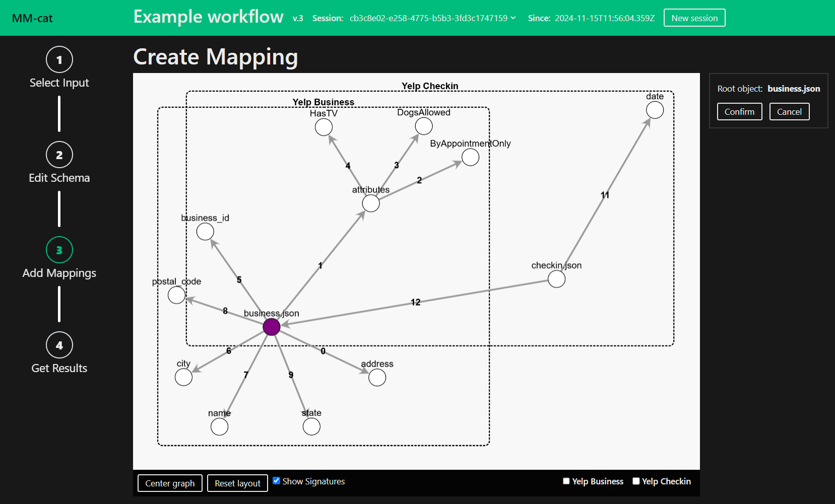Confirm the root object selection
Image resolution: width=835 pixels, height=504 pixels.
coord(739,112)
